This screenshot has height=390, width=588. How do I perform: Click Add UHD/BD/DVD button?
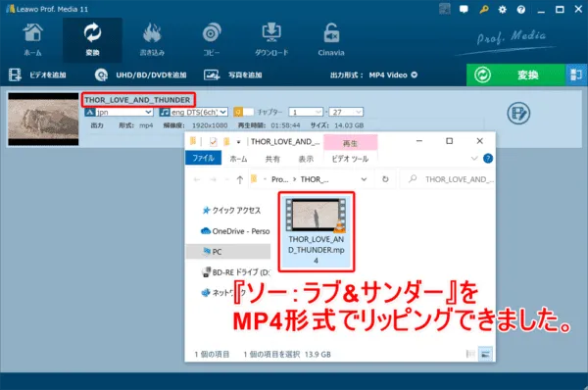coord(140,75)
